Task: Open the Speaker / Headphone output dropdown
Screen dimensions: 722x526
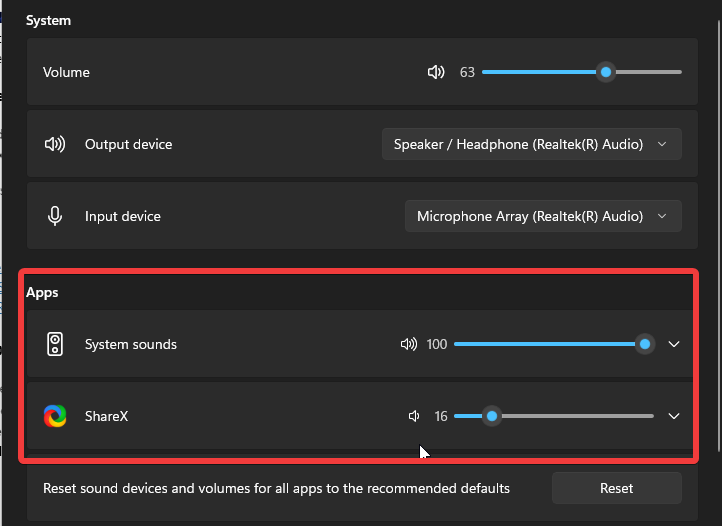Action: coord(532,144)
